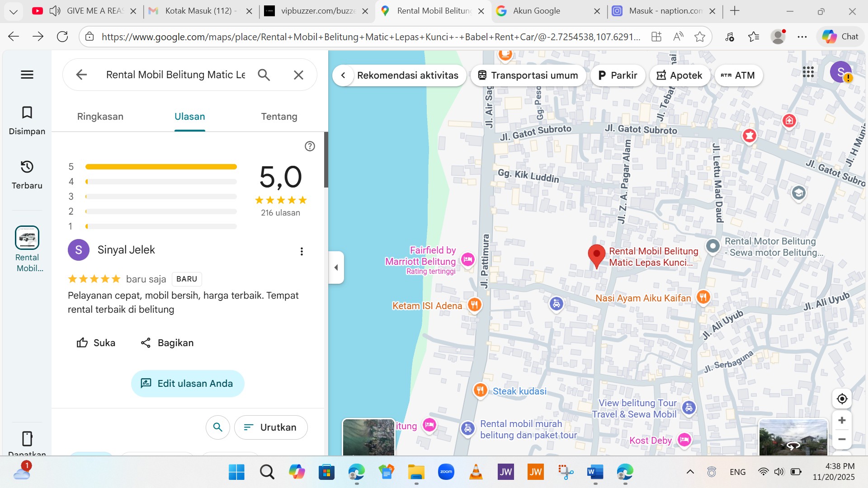Open the Google apps grid icon
The height and width of the screenshot is (488, 868).
(808, 72)
